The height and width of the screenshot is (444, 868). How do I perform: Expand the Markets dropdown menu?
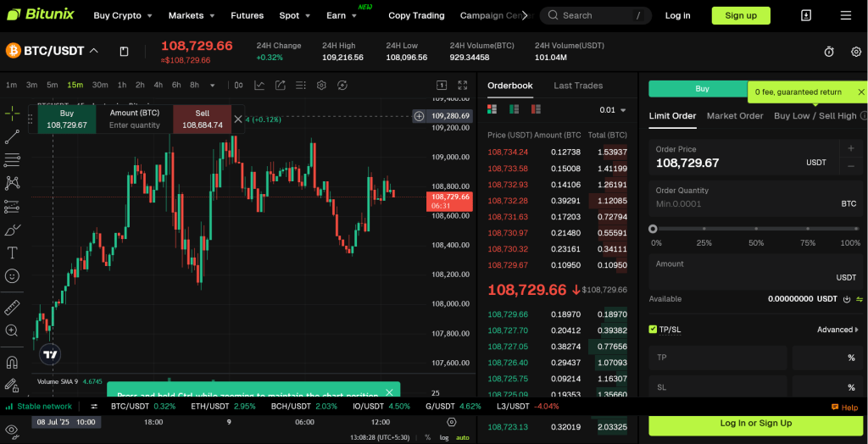[x=192, y=15]
